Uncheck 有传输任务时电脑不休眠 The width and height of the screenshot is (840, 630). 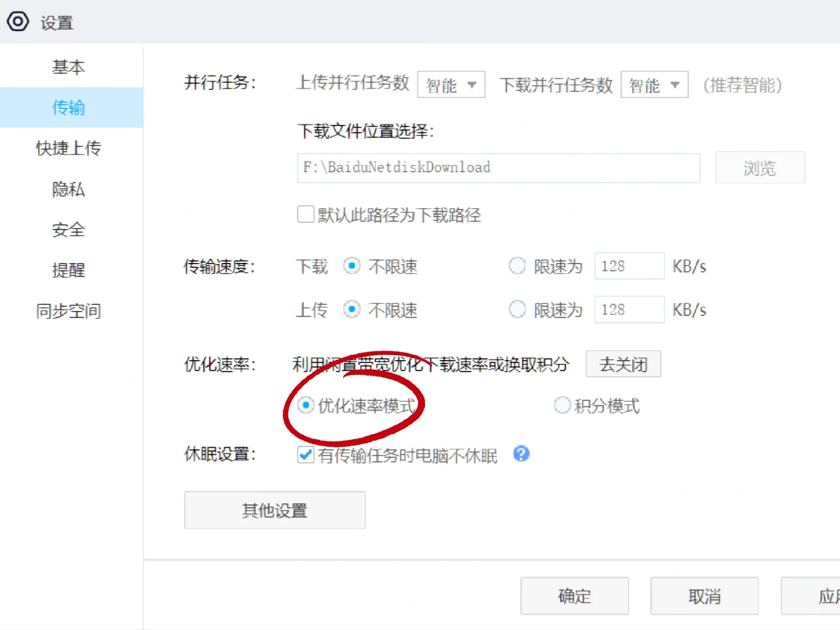pos(305,455)
